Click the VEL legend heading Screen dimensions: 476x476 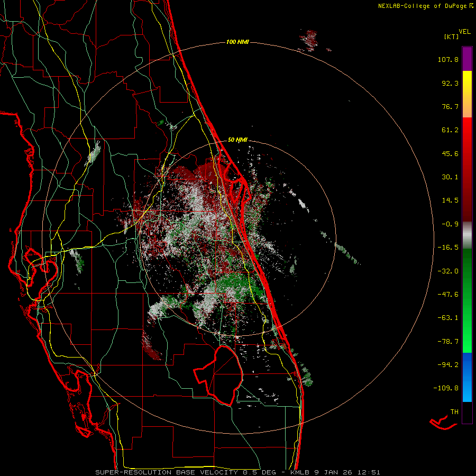(465, 32)
